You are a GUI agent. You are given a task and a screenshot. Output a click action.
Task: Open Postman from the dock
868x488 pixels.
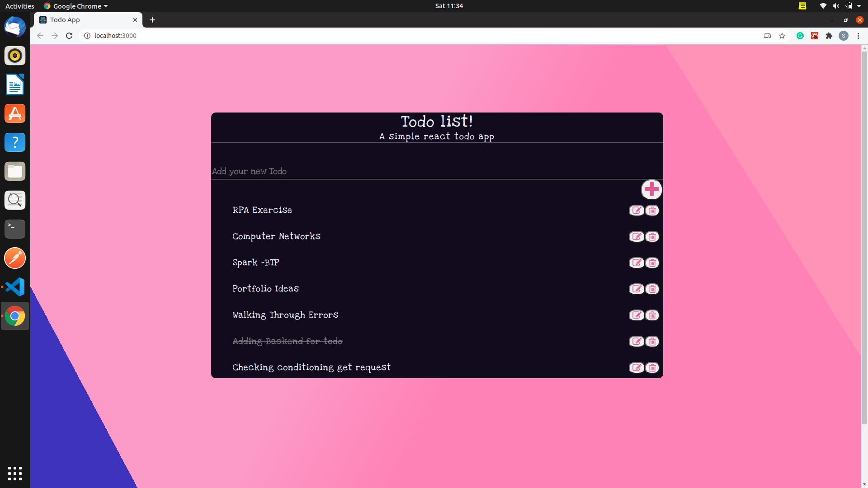(15, 258)
